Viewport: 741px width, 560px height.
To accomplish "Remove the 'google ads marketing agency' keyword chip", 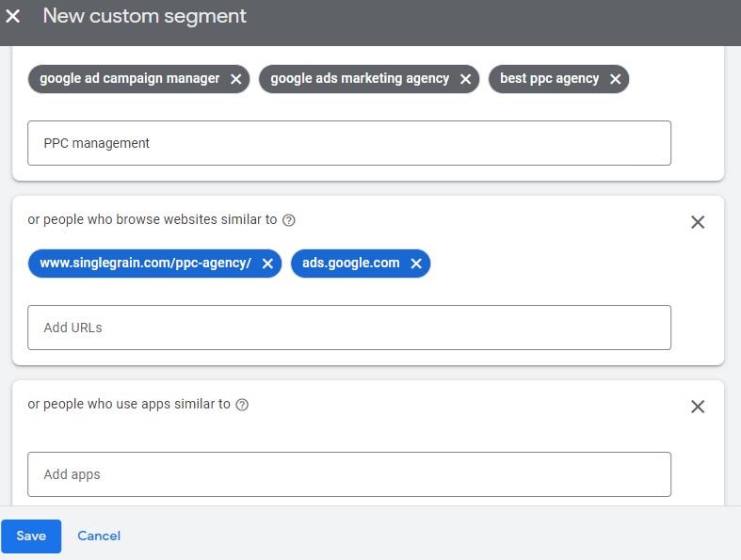I will pos(465,79).
